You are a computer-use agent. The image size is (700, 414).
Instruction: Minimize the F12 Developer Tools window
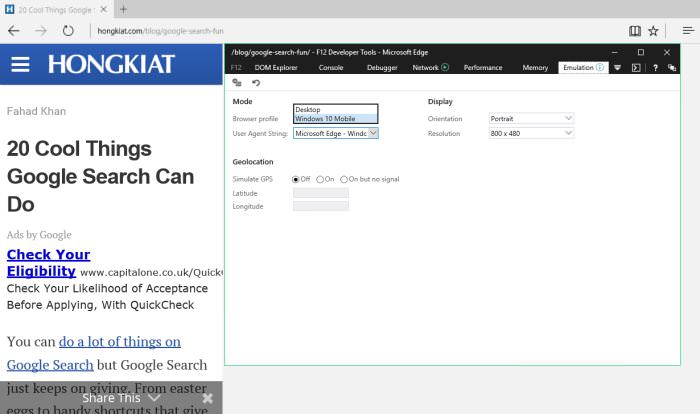[x=614, y=52]
